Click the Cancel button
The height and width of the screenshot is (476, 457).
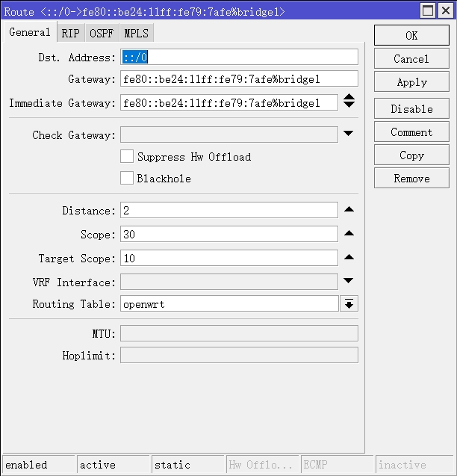411,58
